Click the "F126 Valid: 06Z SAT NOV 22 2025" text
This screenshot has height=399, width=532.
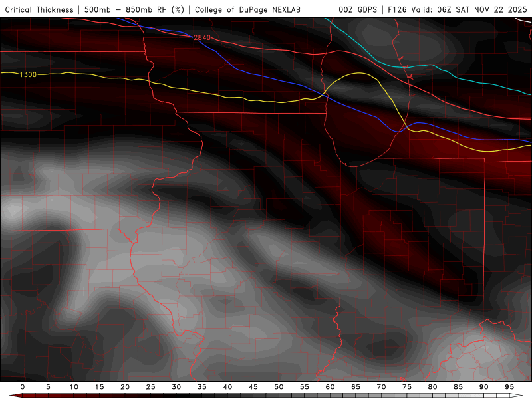tap(457, 10)
